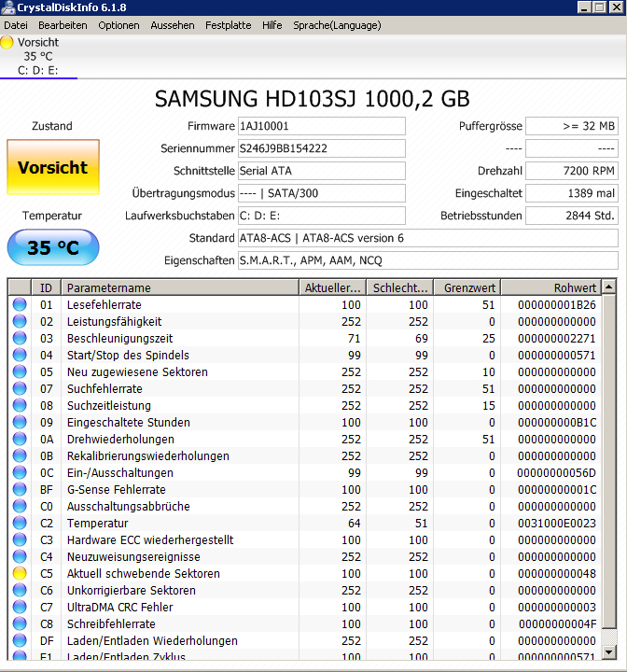Click the Standard field ATA8-ACS version 6
The image size is (627, 672).
pos(427,238)
